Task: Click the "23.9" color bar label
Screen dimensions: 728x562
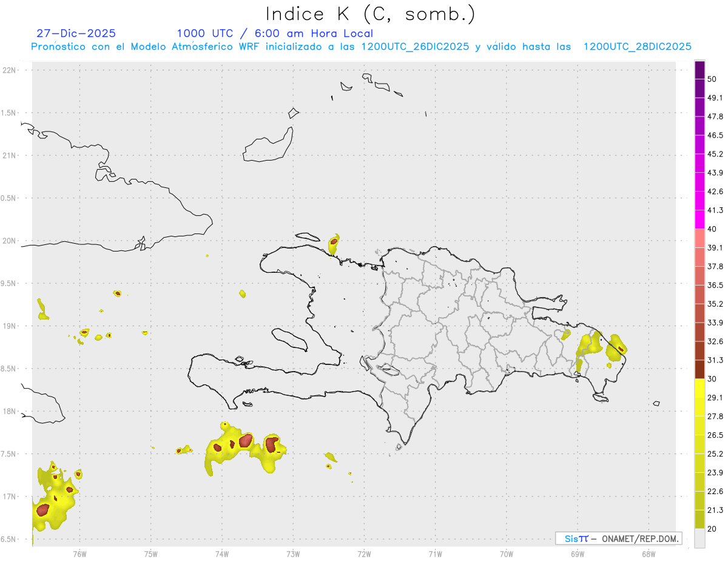Action: coord(715,473)
